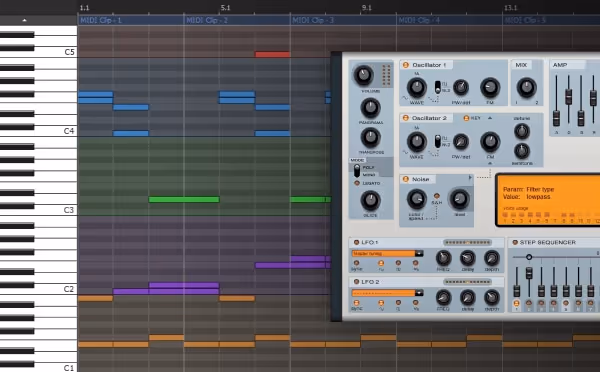The width and height of the screenshot is (600, 372).
Task: Click step 2 button in Step Sequencer
Action: 529,303
